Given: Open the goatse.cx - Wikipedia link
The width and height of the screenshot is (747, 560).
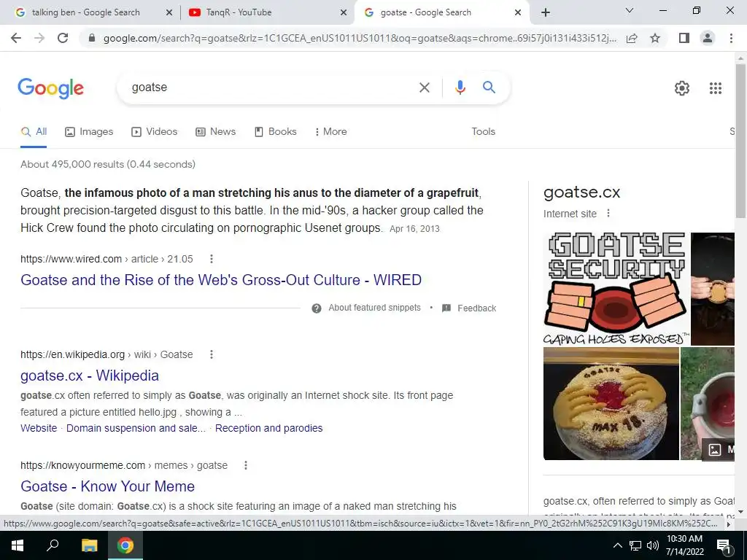Looking at the screenshot, I should point(90,376).
